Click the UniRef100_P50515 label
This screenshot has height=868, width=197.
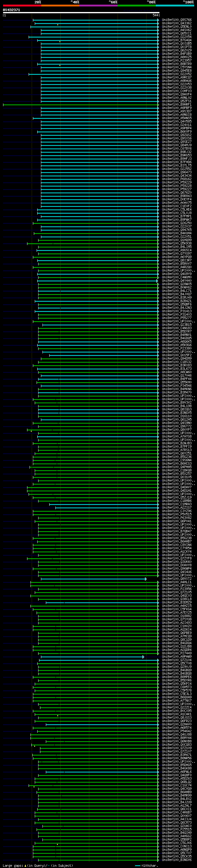(177, 515)
